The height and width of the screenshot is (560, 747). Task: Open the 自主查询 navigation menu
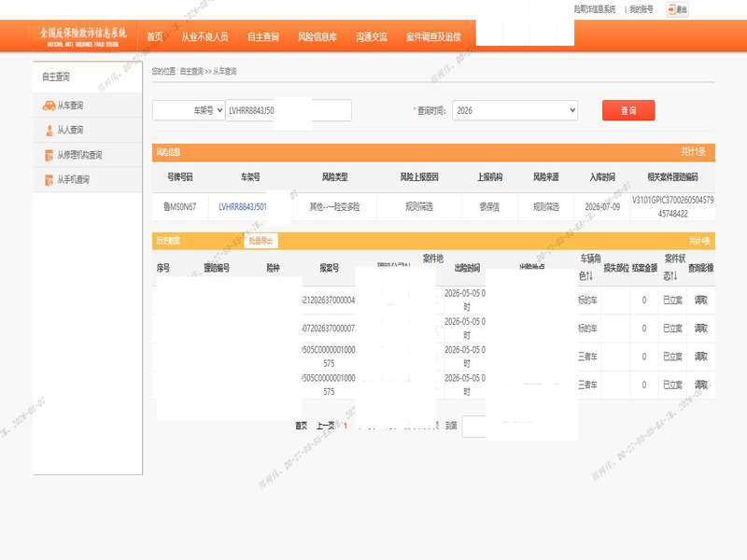click(x=263, y=36)
